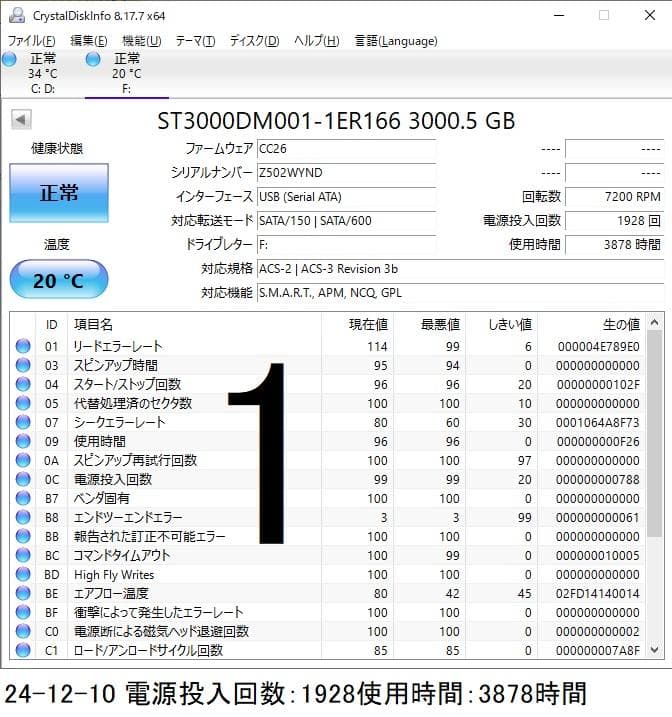Click status orb for BB 報告された訂正不可能エラー
The width and height of the screenshot is (672, 717).
pyautogui.click(x=23, y=536)
